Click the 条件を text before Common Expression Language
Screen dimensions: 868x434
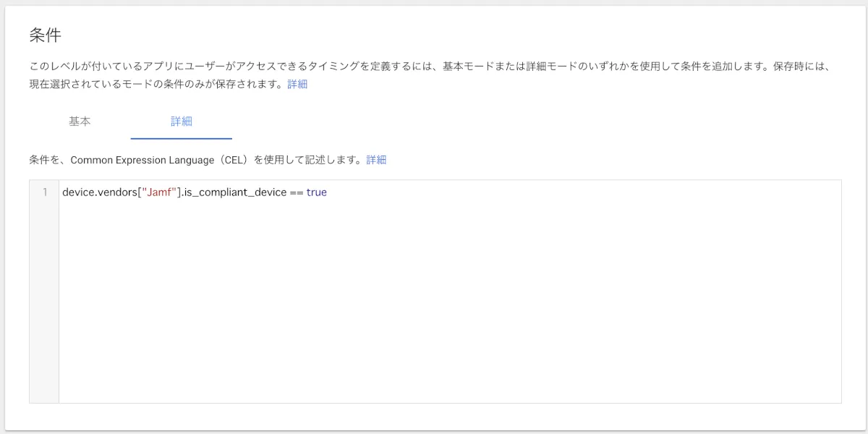click(48, 160)
